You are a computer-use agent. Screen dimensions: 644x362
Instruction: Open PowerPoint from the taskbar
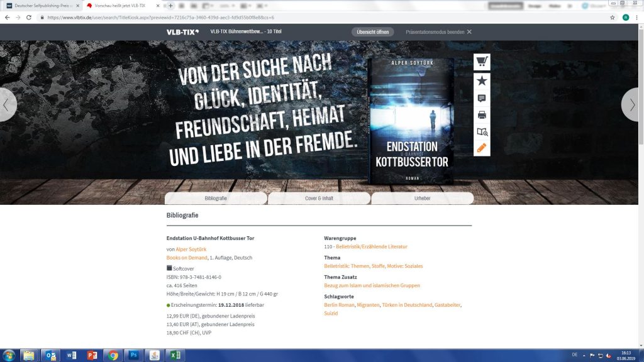point(92,356)
